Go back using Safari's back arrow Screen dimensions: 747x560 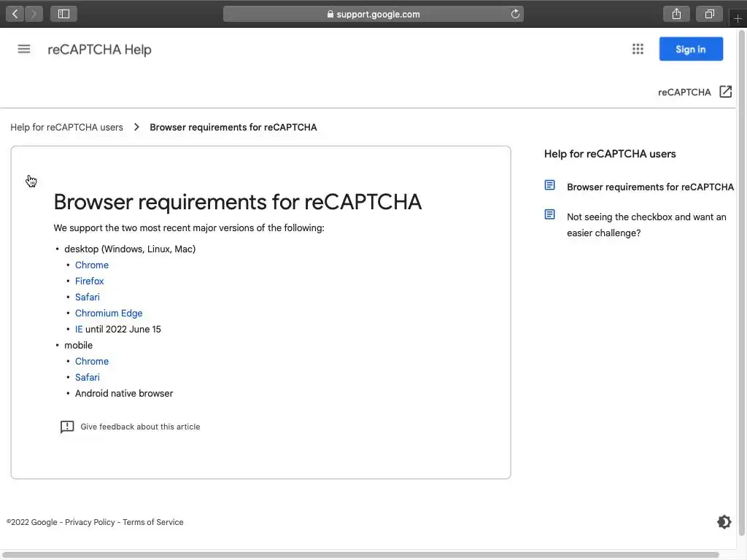coord(15,14)
